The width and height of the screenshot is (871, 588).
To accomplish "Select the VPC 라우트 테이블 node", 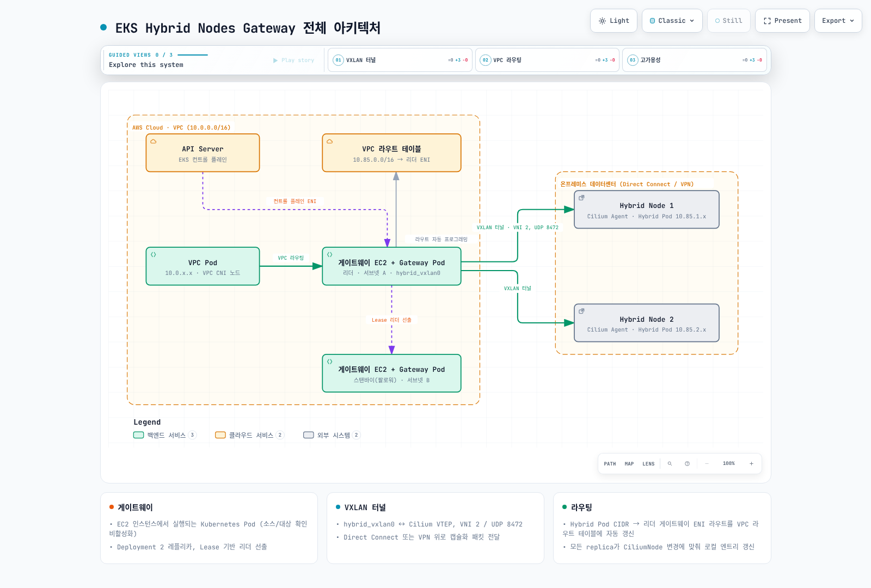I will [x=391, y=153].
